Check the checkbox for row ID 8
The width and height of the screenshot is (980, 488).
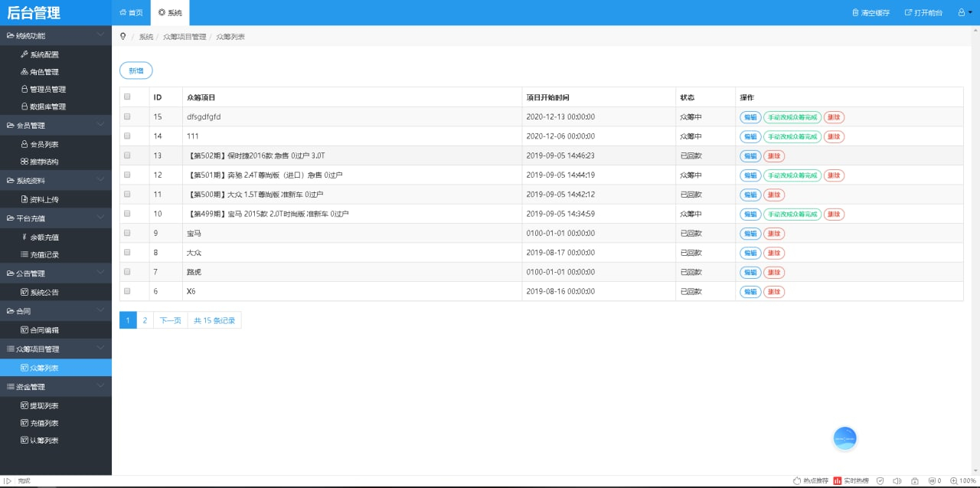(127, 252)
